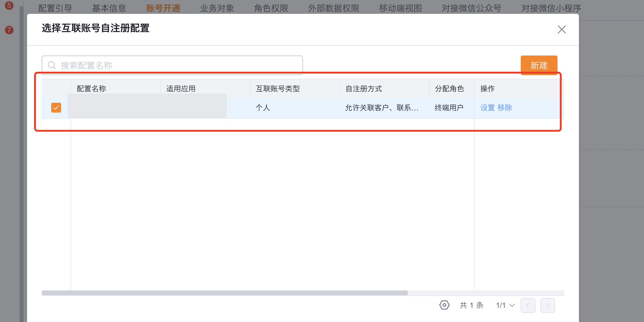Go to previous page arrow
This screenshot has height=322, width=644.
528,305
